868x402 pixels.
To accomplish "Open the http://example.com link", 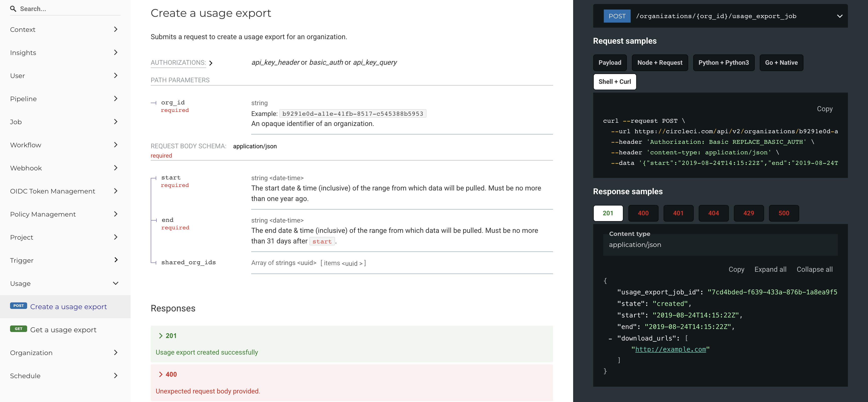I will click(670, 349).
